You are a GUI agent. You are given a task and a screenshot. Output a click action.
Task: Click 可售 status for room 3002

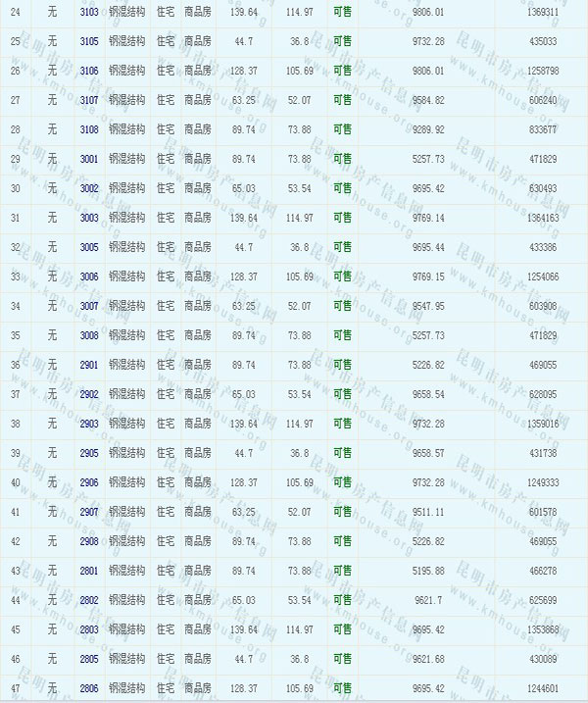click(343, 188)
